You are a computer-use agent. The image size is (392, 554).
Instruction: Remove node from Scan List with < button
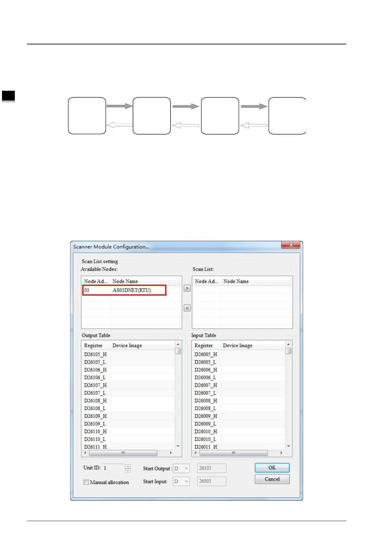pos(187,308)
